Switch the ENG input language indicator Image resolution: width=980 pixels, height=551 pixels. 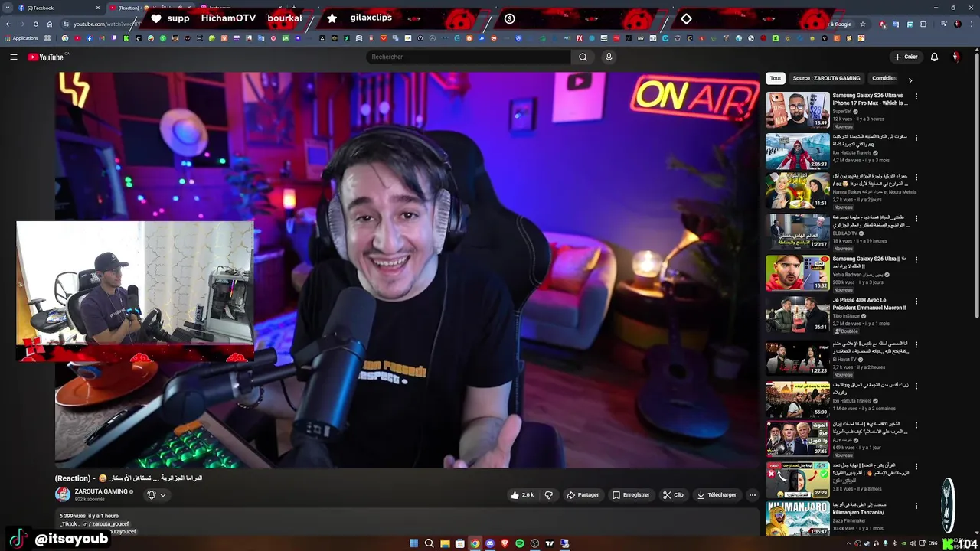coord(933,543)
